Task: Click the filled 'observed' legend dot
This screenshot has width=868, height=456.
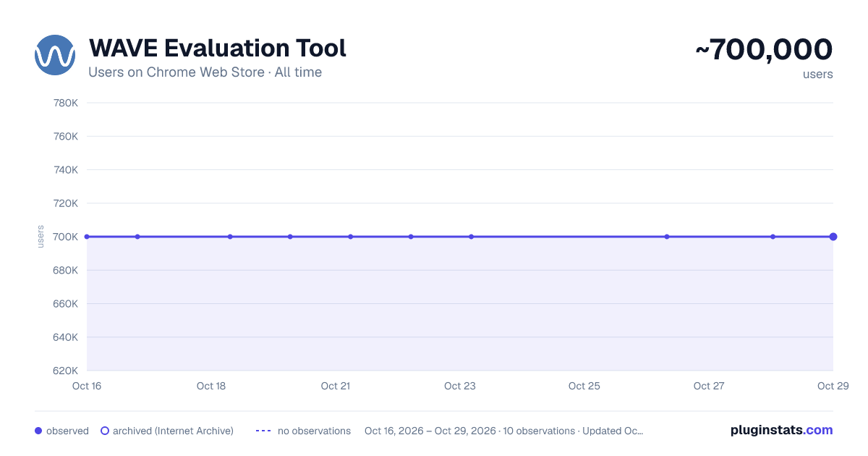Action: click(38, 431)
